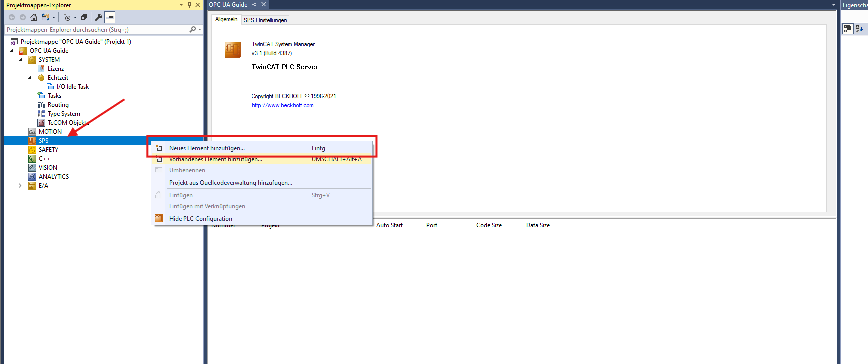Click the orange TwinCAT System Manager logo

233,49
